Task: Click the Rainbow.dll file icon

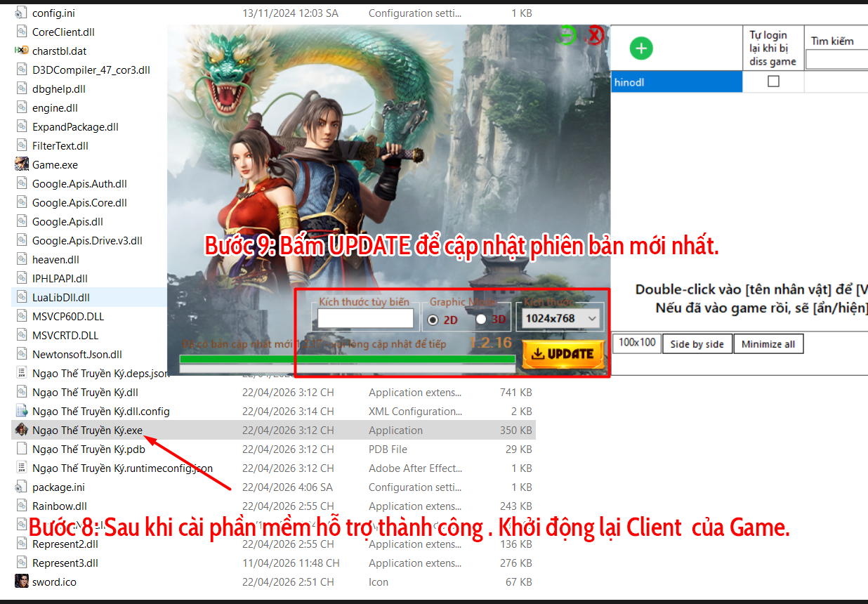Action: pos(22,506)
